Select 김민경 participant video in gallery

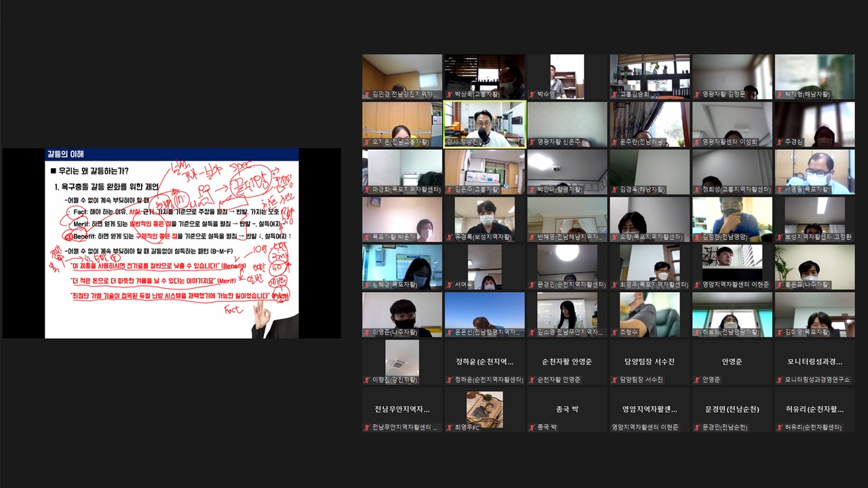(401, 76)
